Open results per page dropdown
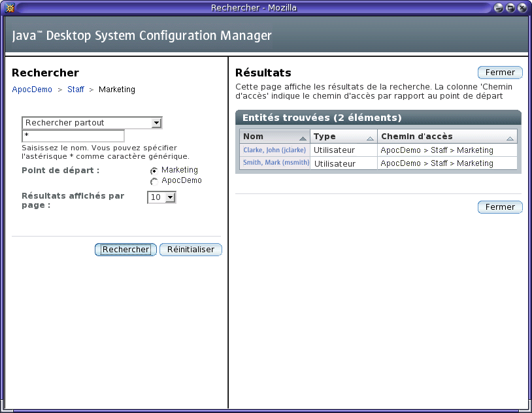Image resolution: width=532 pixels, height=413 pixels. (161, 197)
